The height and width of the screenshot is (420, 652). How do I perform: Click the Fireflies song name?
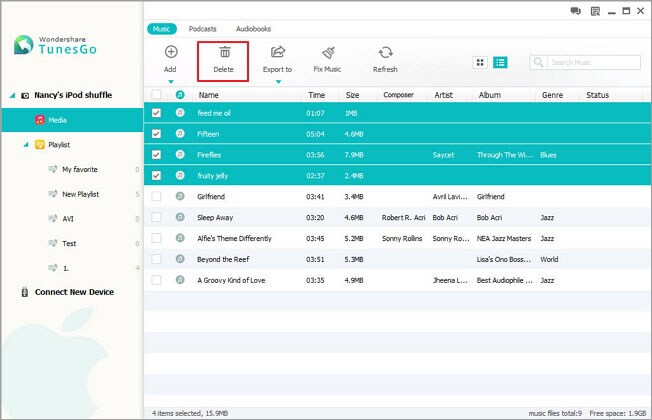pos(209,155)
